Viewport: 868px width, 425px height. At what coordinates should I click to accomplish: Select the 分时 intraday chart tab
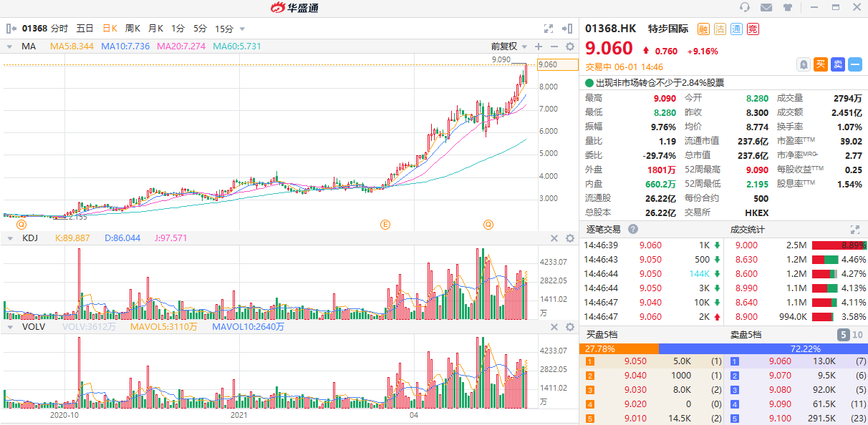[59, 29]
